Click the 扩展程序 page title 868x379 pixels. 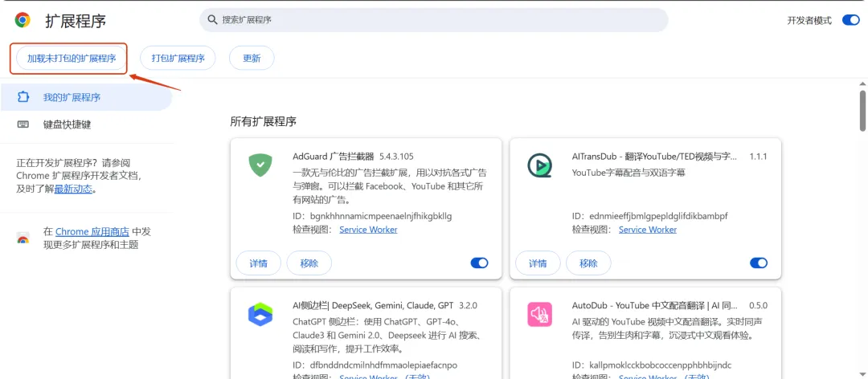[76, 21]
